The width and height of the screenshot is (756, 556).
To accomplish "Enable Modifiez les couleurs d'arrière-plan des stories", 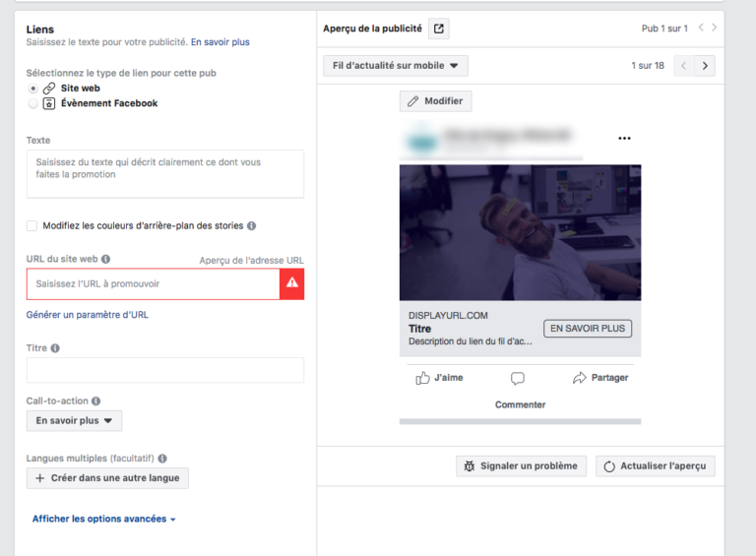I will click(x=31, y=226).
